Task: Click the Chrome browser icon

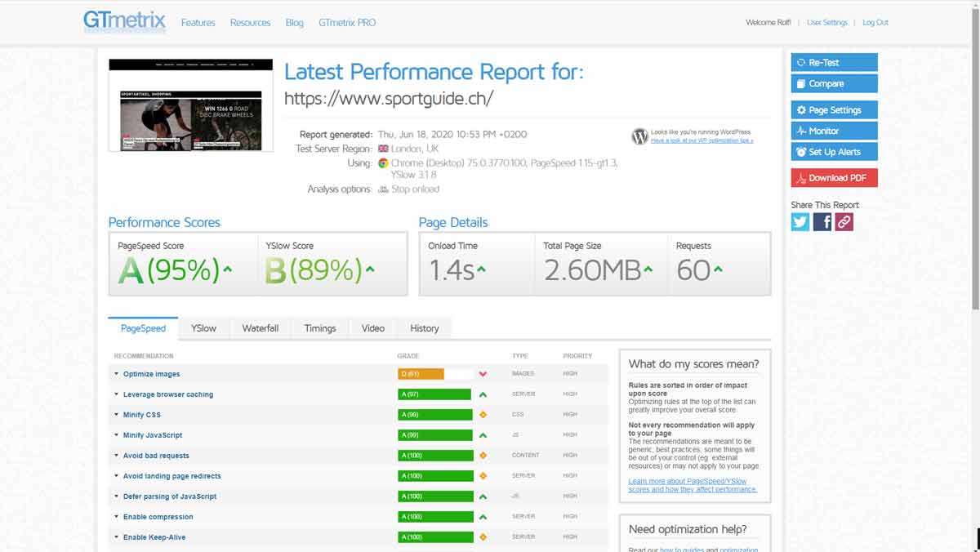Action: pos(383,163)
